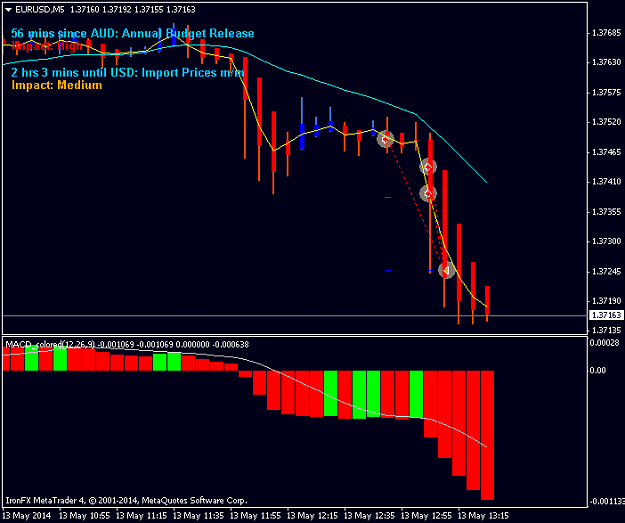Select the trade entry arrow near 12:35 candle
This screenshot has height=523, width=625.
385,139
